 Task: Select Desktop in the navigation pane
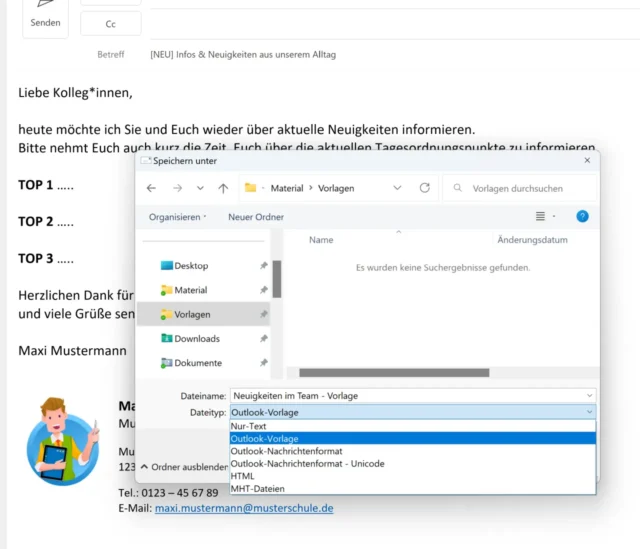(x=190, y=266)
